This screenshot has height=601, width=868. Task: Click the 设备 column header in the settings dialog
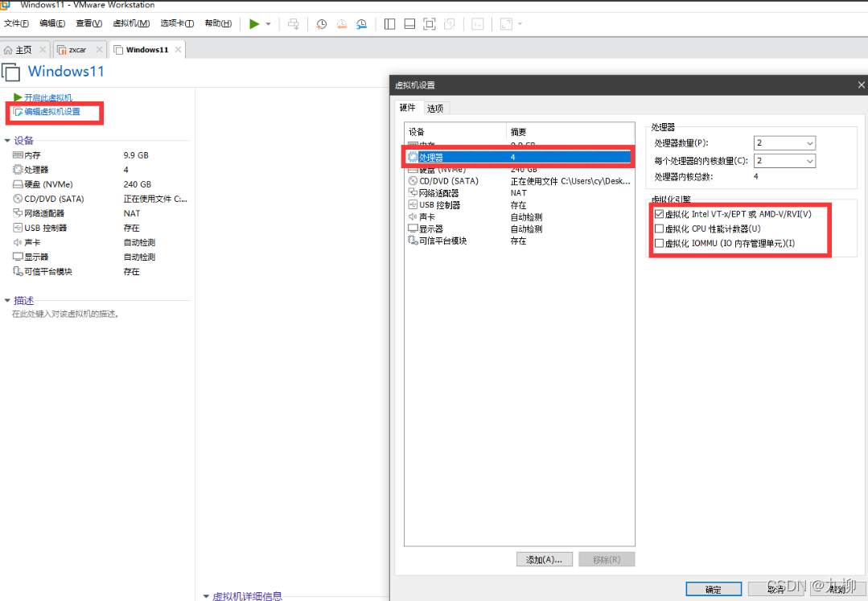pos(455,132)
